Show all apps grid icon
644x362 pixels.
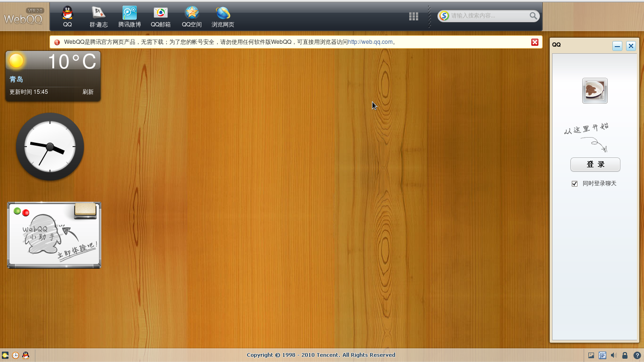pyautogui.click(x=413, y=16)
